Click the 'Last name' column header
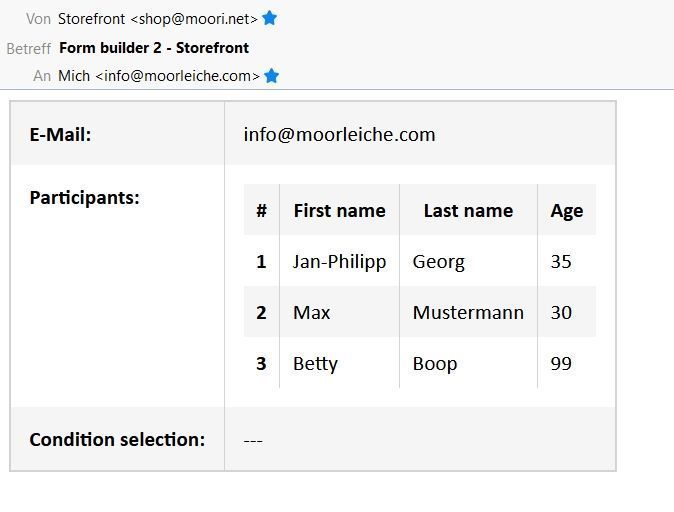Viewport: 674px width, 512px height. point(468,211)
